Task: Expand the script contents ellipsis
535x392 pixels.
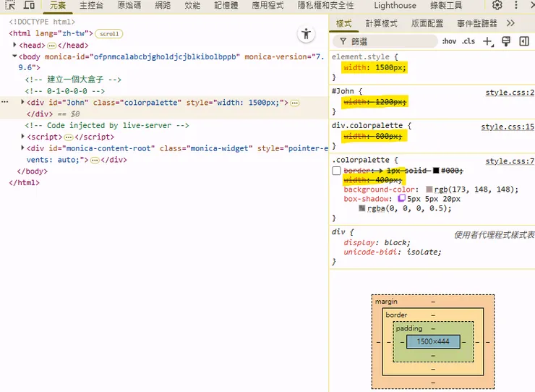Action: pos(69,137)
